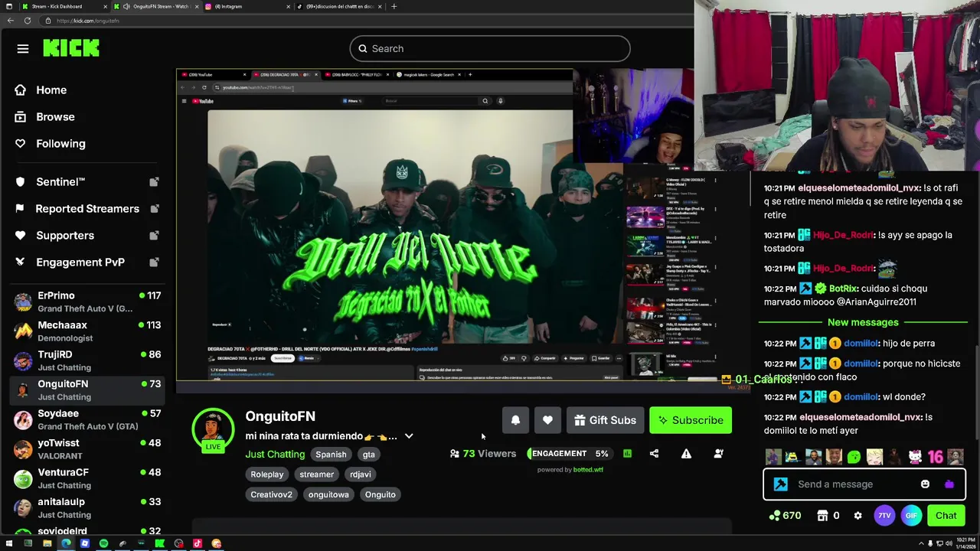Click the Engagement 5% progress bar

(570, 454)
